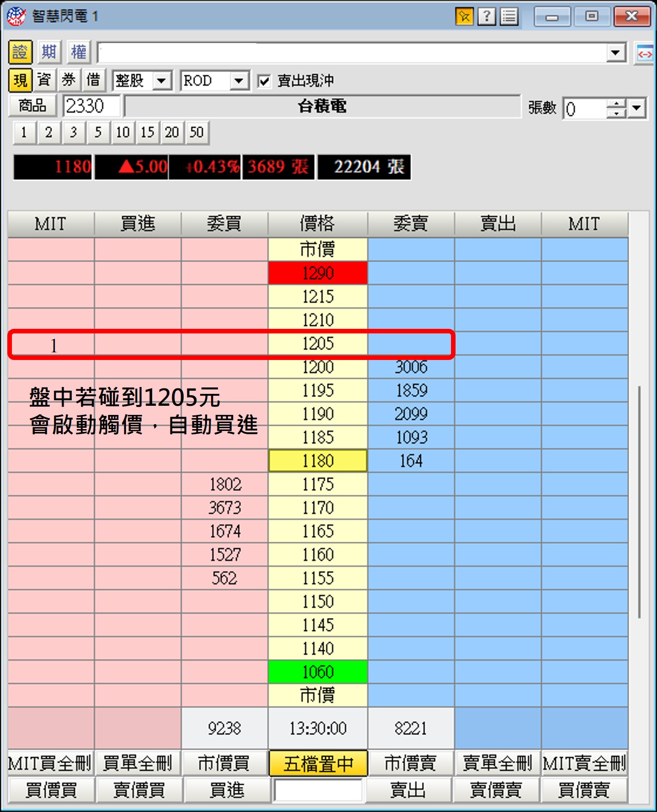Switch to the 期 futures tab
This screenshot has width=657, height=812.
click(49, 52)
